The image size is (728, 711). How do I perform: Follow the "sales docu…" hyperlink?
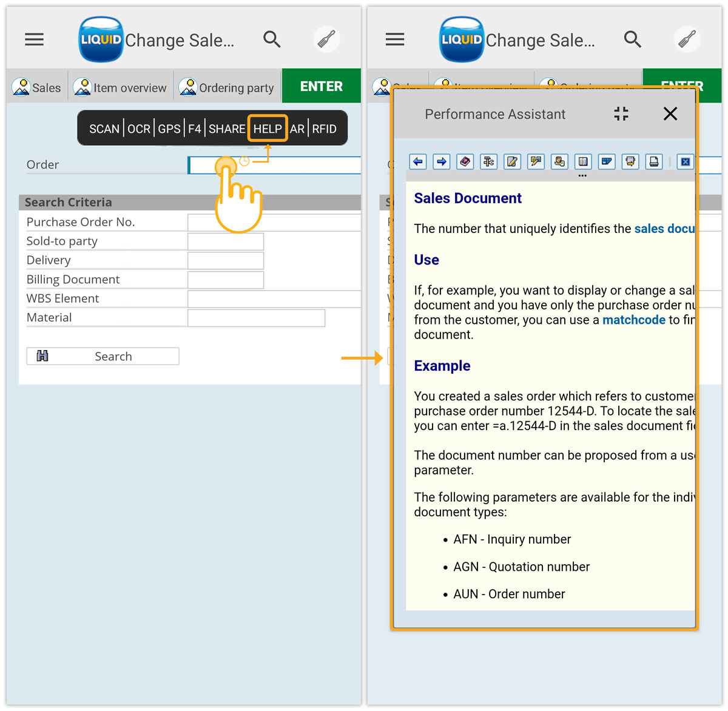click(664, 229)
